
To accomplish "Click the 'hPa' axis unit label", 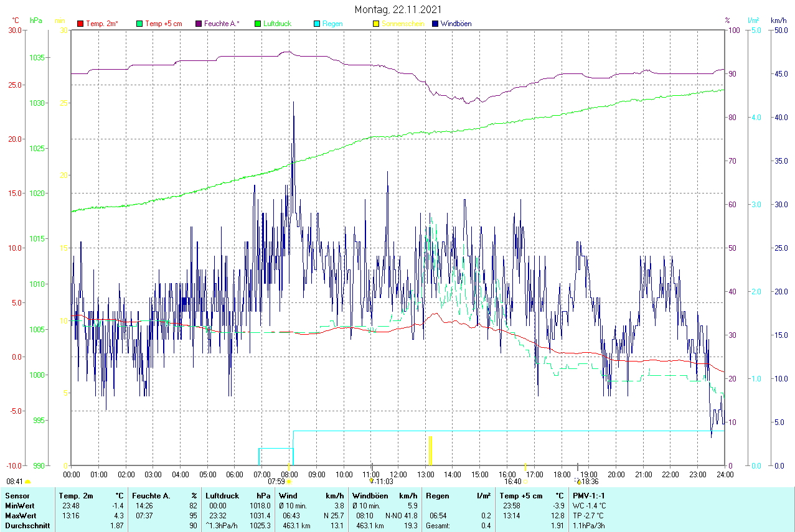I will 36,20.
